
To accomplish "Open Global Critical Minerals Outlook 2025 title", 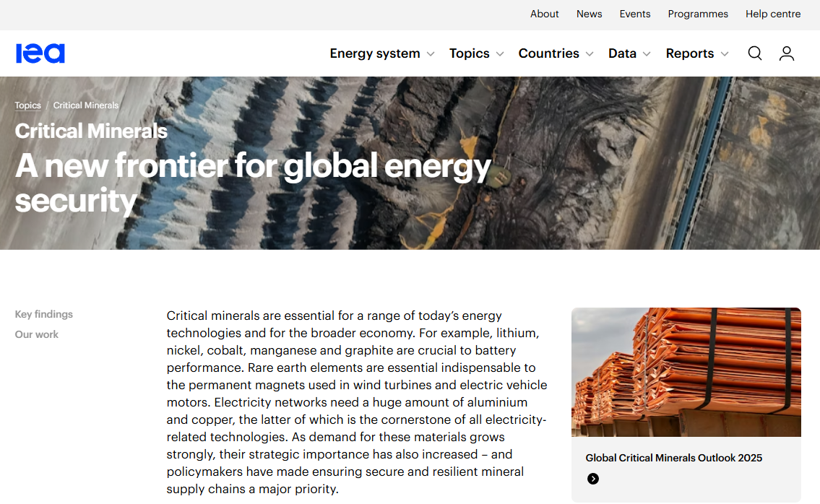I will click(673, 458).
